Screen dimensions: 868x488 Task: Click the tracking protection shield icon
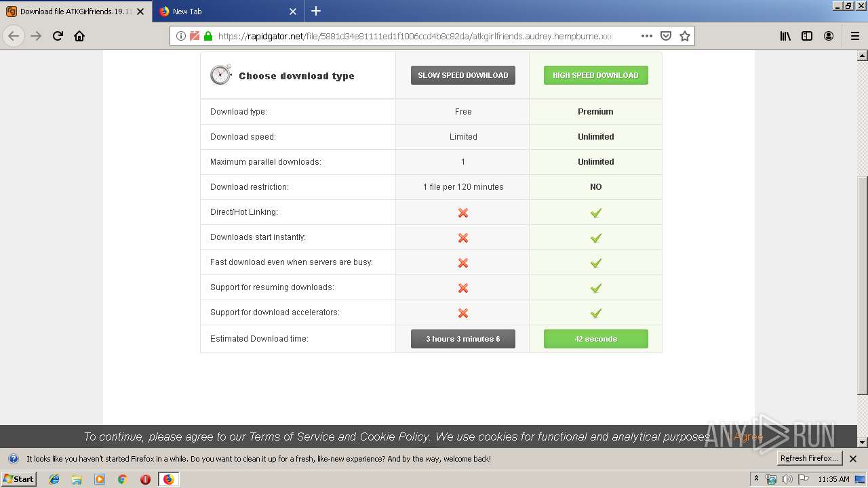195,36
